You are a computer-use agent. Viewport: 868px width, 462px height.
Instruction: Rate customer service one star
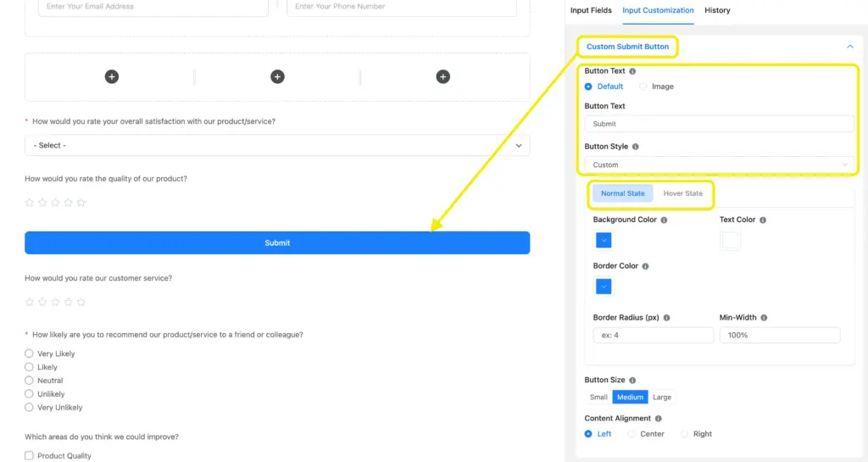point(30,302)
